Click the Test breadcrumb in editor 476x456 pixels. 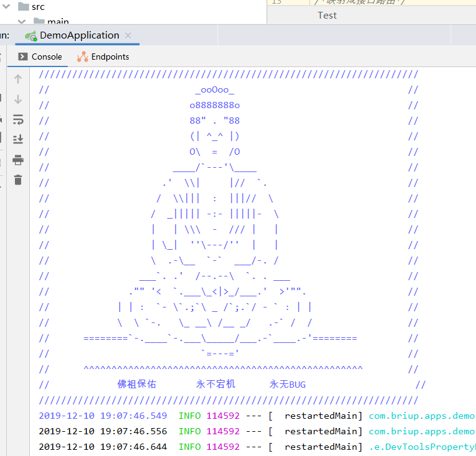point(327,16)
